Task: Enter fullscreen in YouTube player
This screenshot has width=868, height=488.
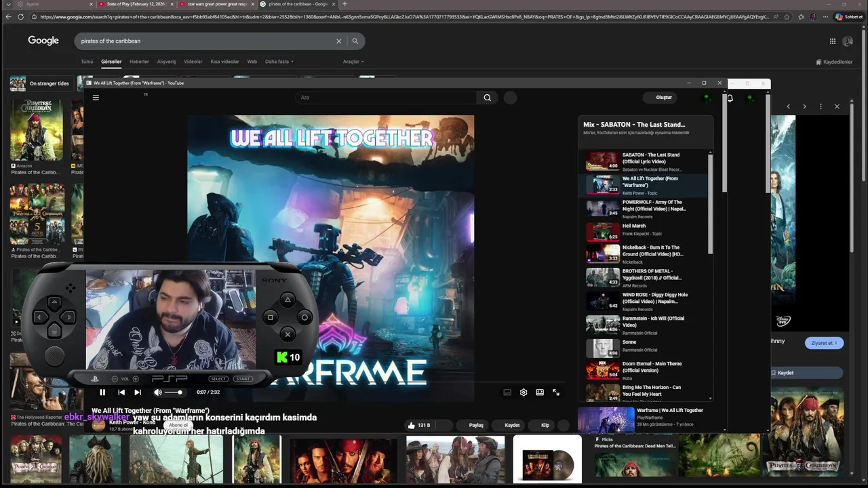Action: (556, 392)
